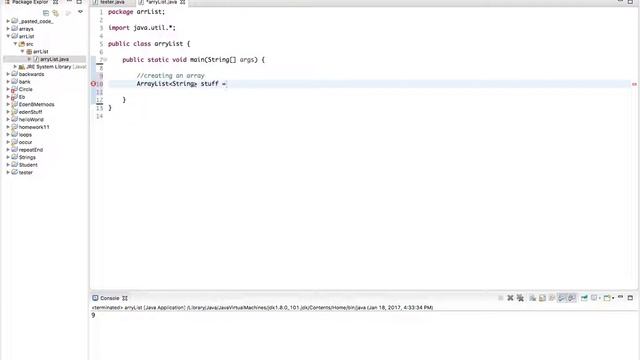Screen dimensions: 640x360
Task: Expand JRE System Library
Action: 15,67
